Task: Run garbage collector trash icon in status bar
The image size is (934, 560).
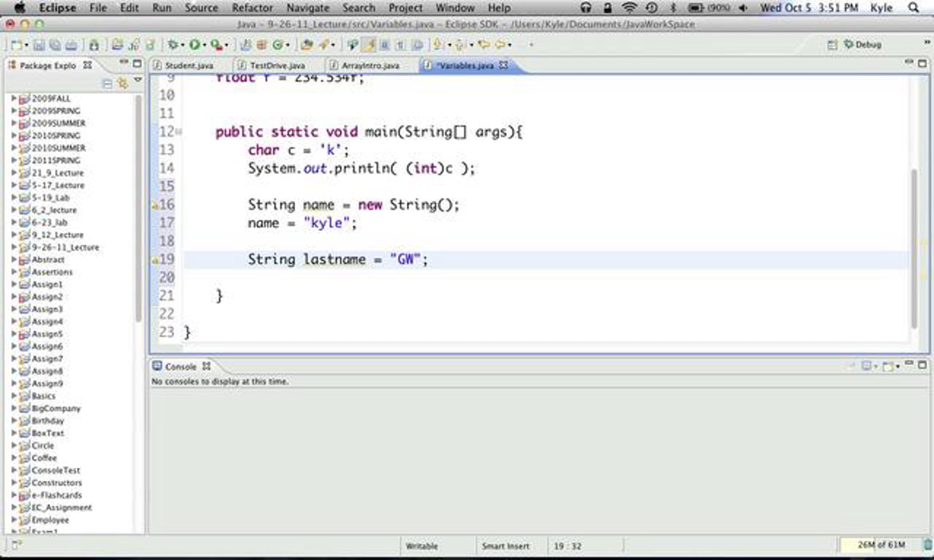Action: click(x=928, y=545)
